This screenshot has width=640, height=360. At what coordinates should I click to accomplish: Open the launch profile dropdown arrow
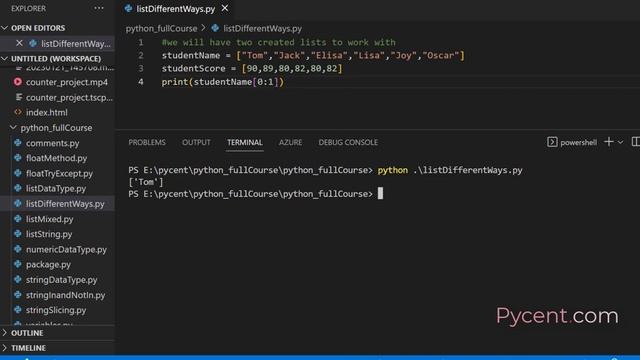(x=620, y=142)
